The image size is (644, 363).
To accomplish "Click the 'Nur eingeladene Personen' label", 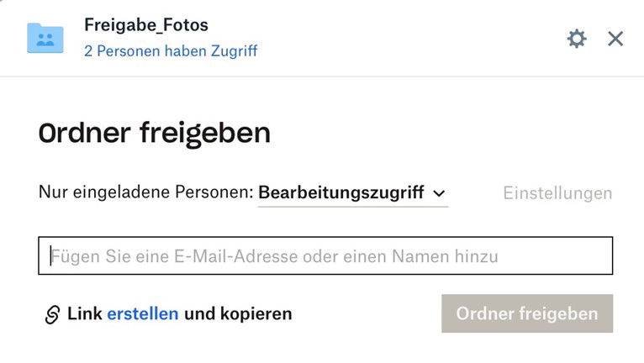I will [145, 192].
